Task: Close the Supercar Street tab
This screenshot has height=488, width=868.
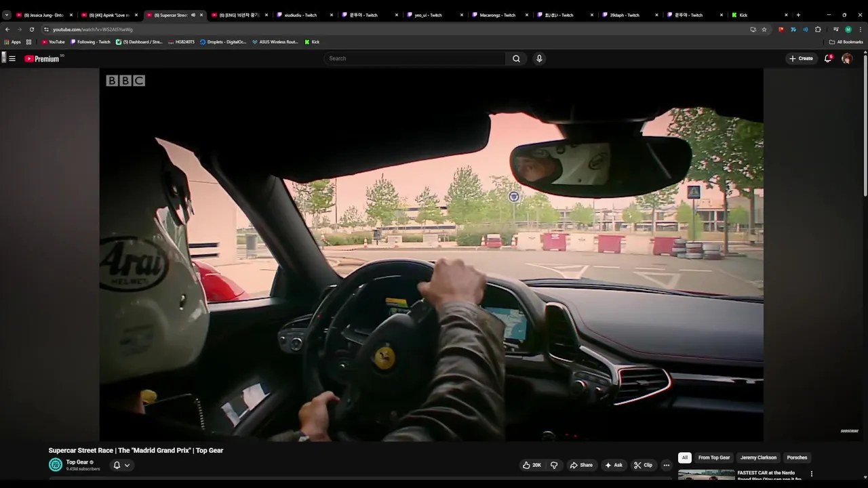Action: coord(201,15)
